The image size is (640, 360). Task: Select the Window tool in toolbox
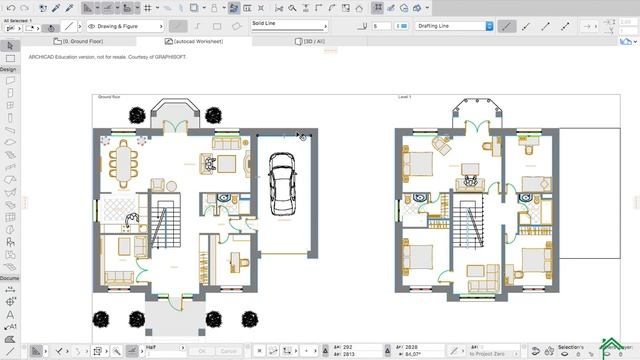click(10, 105)
